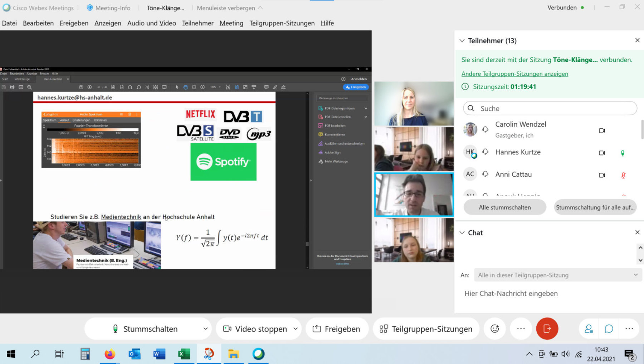Viewport: 644px width, 364px height.
Task: Click Carolin Wendzel's avatar picture
Action: pos(470,129)
